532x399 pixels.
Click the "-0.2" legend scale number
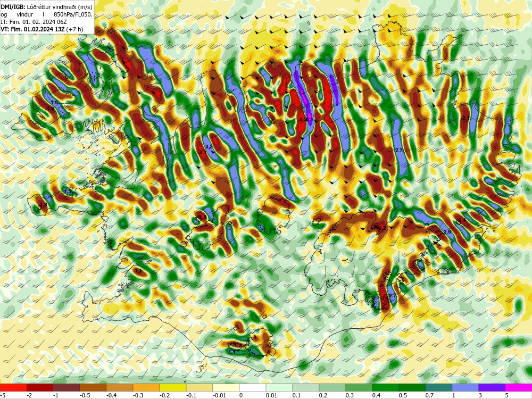click(x=165, y=395)
